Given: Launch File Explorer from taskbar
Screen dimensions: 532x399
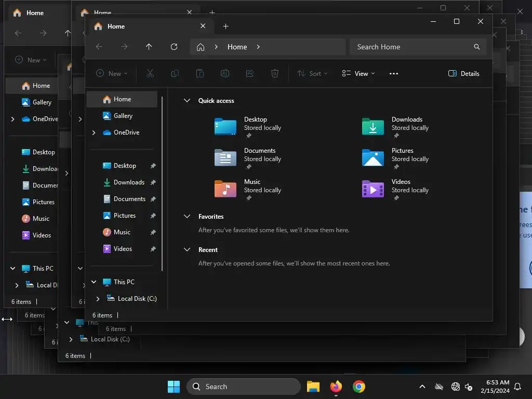Looking at the screenshot, I should 313,387.
